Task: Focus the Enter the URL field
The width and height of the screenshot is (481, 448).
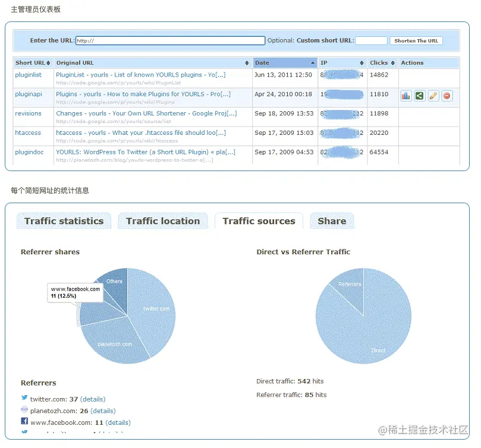Action: (x=170, y=40)
